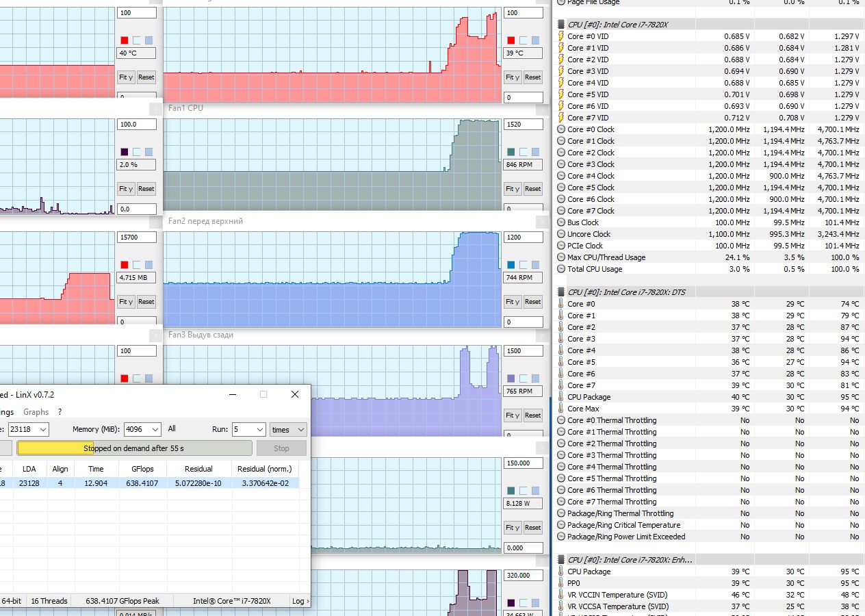The width and height of the screenshot is (865, 616).
Task: Click thermometer icon beside VR VCCIN Temperature
Action: tap(561, 595)
